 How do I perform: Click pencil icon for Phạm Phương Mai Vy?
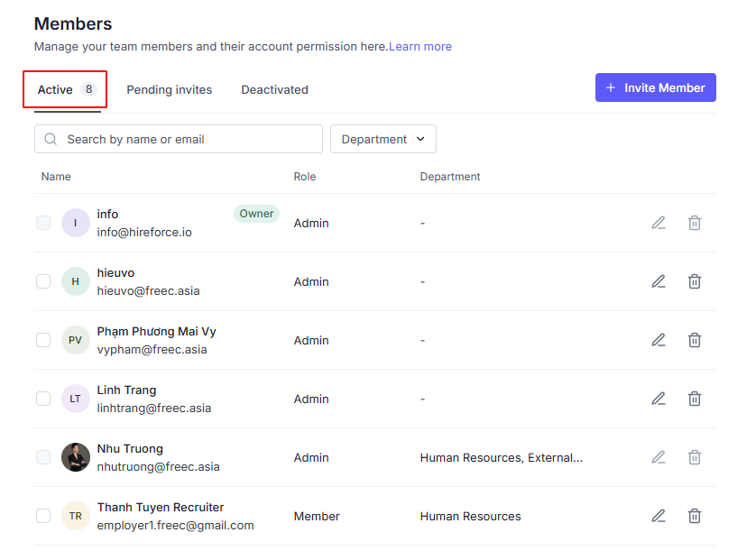(659, 340)
